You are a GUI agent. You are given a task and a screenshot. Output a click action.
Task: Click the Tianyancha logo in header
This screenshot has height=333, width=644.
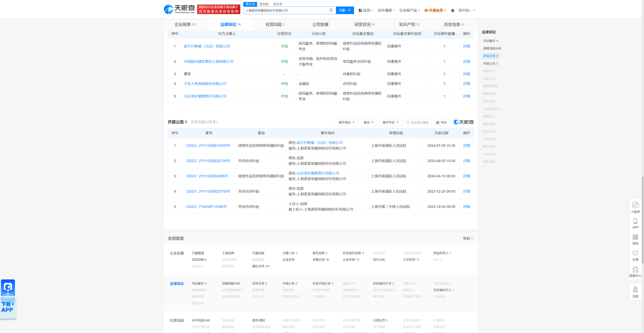pos(179,9)
